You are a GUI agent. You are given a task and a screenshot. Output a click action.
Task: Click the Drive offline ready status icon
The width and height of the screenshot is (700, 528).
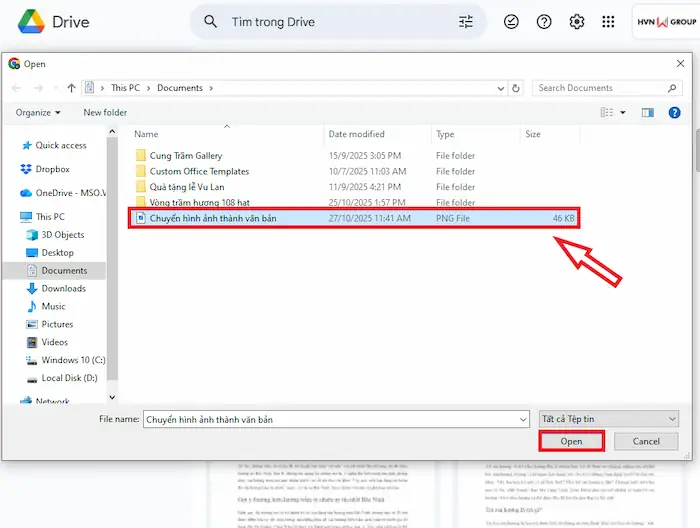coord(511,21)
